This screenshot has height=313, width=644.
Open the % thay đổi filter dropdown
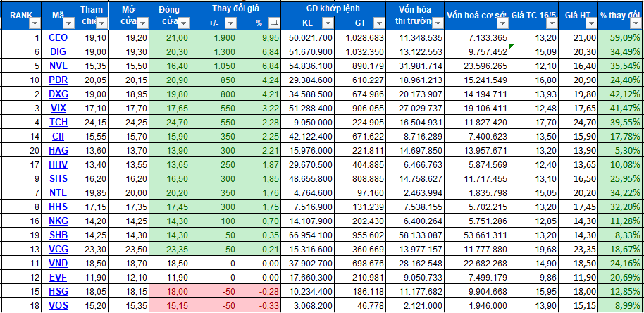[x=636, y=23]
